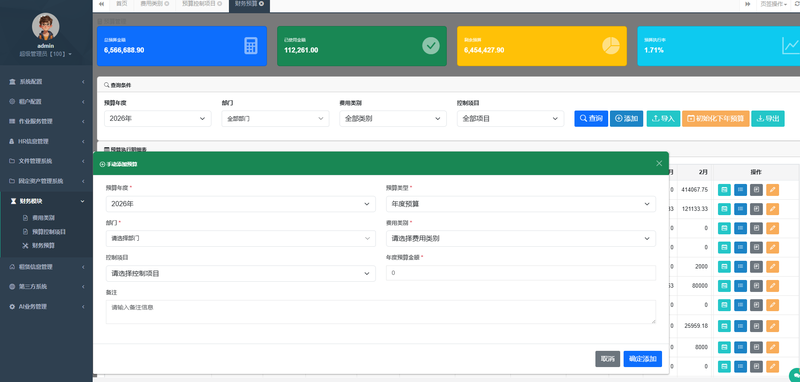Close the 预算控制项目 tab via its x icon
The height and width of the screenshot is (382, 800).
[219, 4]
